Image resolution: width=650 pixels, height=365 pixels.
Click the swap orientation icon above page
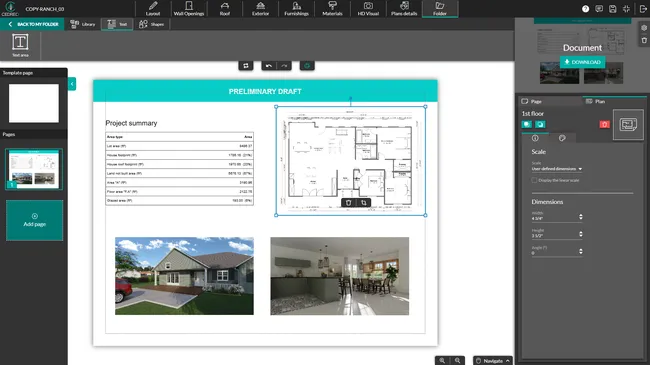[246, 66]
